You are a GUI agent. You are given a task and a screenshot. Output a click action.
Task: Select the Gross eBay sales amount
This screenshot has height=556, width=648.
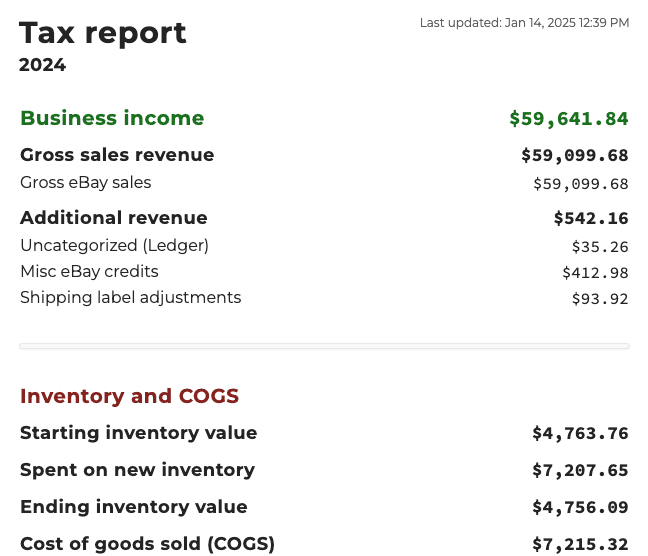click(x=581, y=184)
